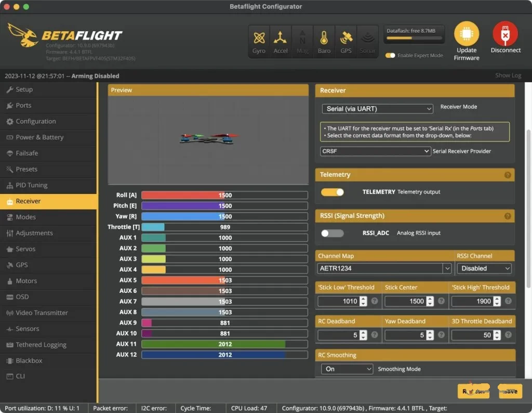Show help for Stick Center
This screenshot has height=413, width=532.
442,301
